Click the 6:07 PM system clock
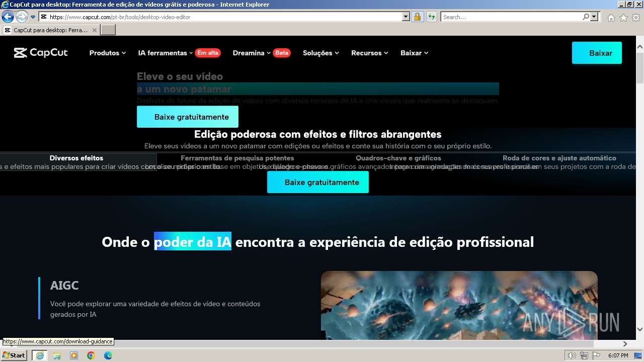Image resolution: width=644 pixels, height=362 pixels. click(x=618, y=355)
